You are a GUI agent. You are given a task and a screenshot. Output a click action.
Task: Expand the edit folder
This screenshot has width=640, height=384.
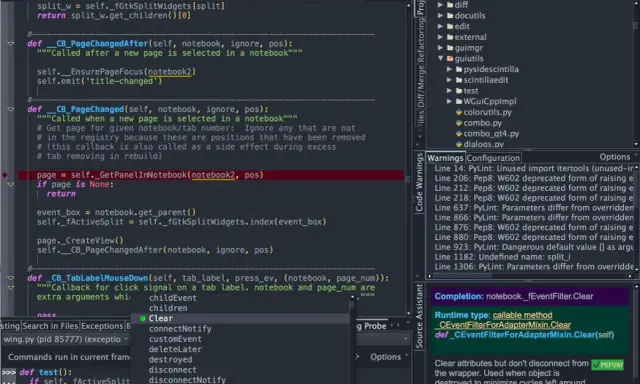click(440, 26)
